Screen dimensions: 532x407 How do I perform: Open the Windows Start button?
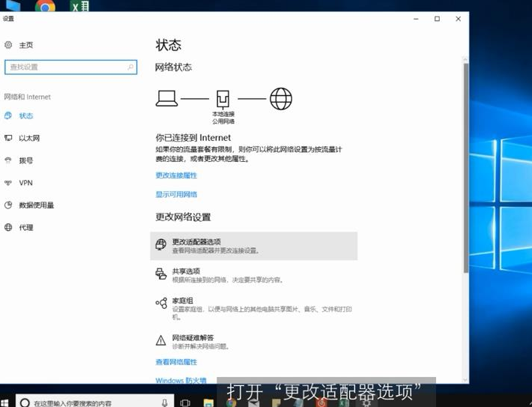[4, 403]
